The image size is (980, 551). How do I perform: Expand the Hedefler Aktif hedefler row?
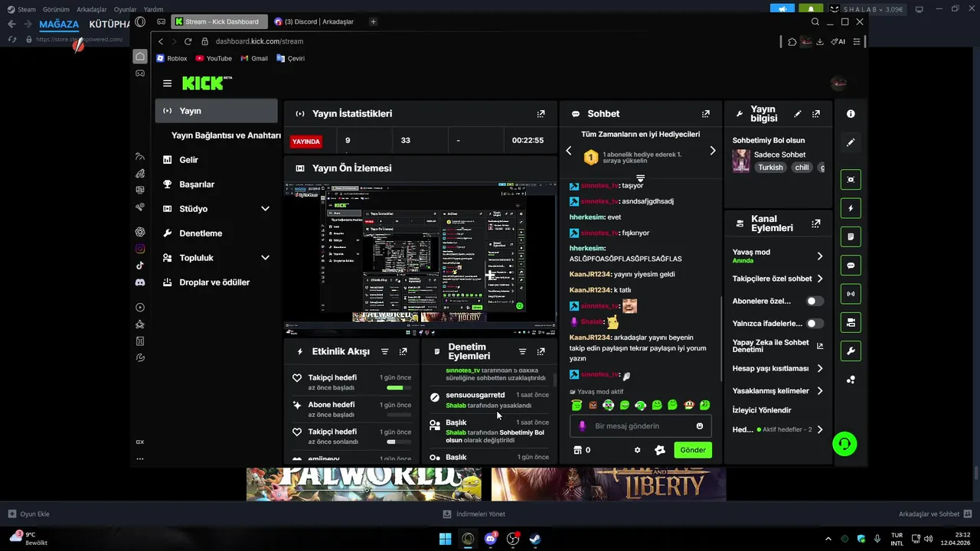tap(778, 429)
